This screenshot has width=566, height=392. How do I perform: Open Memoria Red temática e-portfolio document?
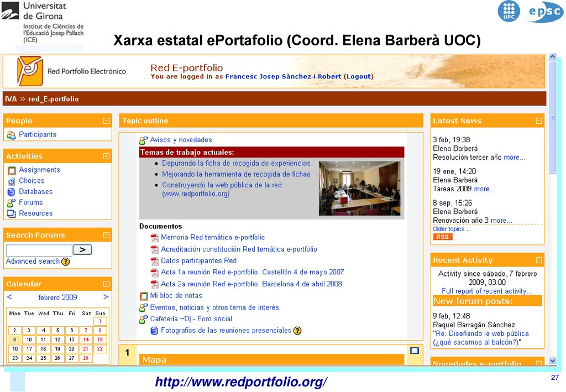coord(213,238)
